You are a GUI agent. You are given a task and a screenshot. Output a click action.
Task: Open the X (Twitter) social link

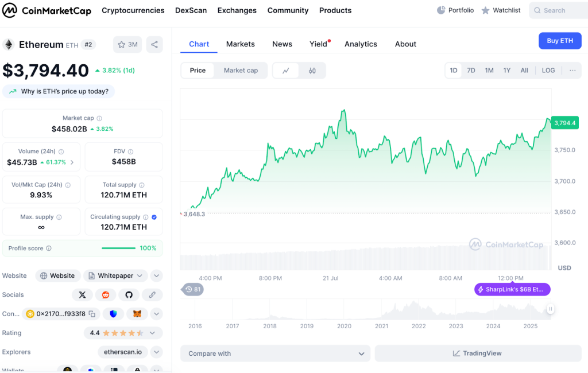82,295
